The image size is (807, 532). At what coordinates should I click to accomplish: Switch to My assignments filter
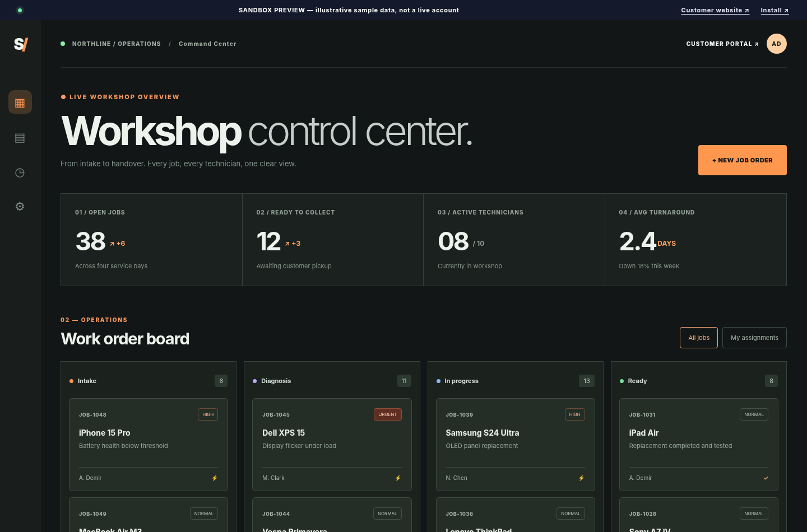pos(754,338)
